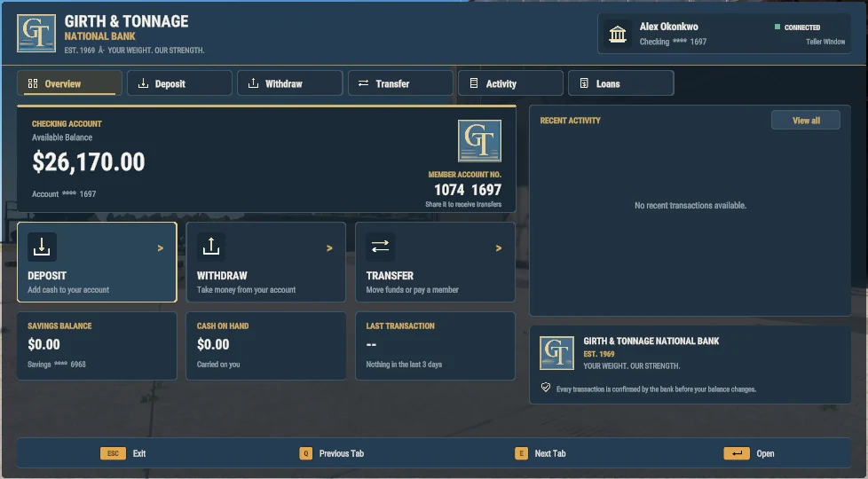868x479 pixels.
Task: Click 'Add cash to your account' text
Action: pyautogui.click(x=68, y=290)
